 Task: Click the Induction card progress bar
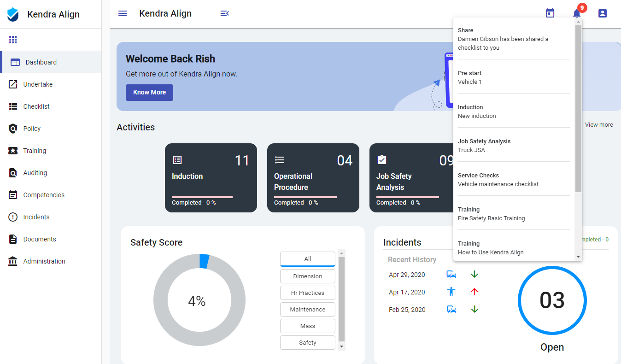pyautogui.click(x=202, y=197)
